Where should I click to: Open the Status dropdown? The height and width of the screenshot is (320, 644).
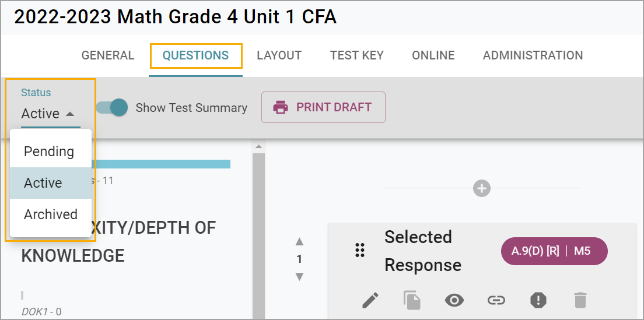pyautogui.click(x=49, y=114)
